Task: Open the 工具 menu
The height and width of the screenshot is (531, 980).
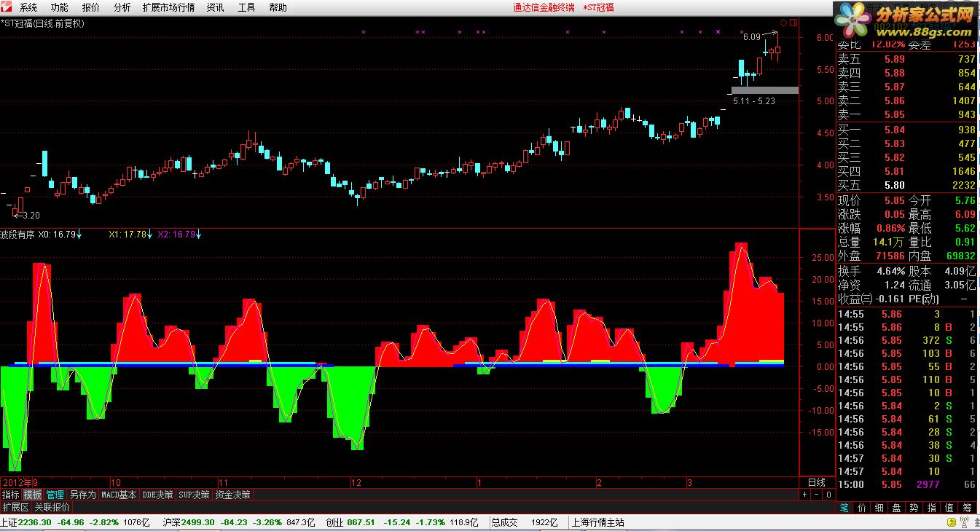Action: click(x=246, y=7)
